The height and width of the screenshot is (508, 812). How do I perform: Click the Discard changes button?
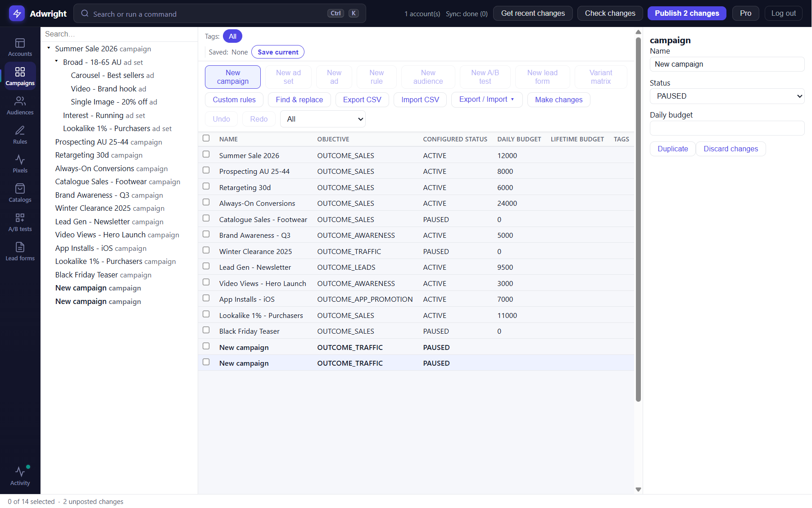[730, 149]
